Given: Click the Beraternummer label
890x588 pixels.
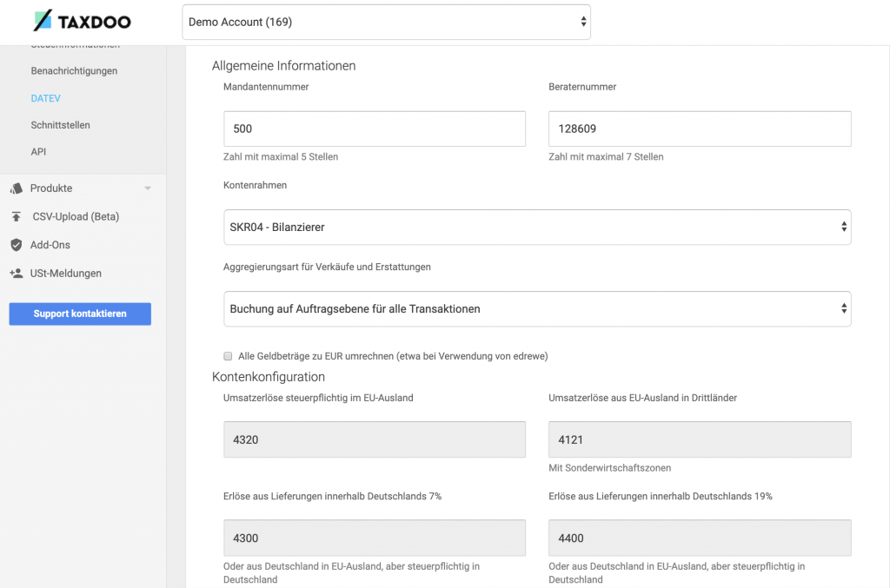Looking at the screenshot, I should [x=582, y=87].
